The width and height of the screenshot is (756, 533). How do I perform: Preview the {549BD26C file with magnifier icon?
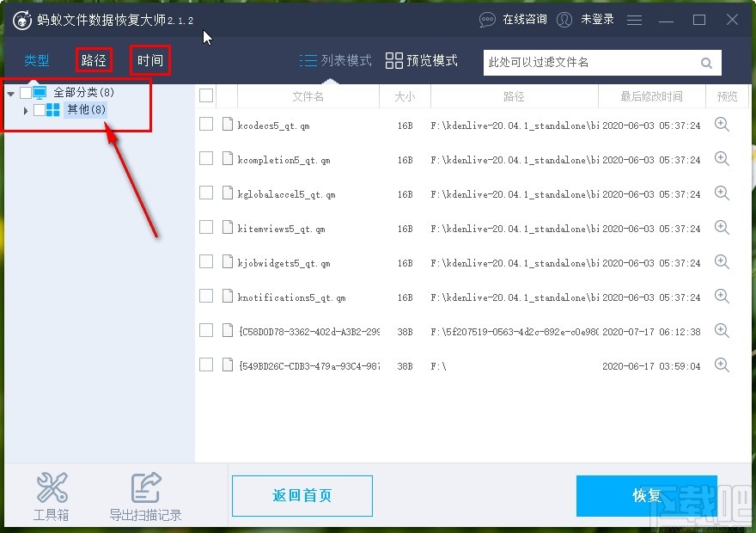(x=722, y=365)
